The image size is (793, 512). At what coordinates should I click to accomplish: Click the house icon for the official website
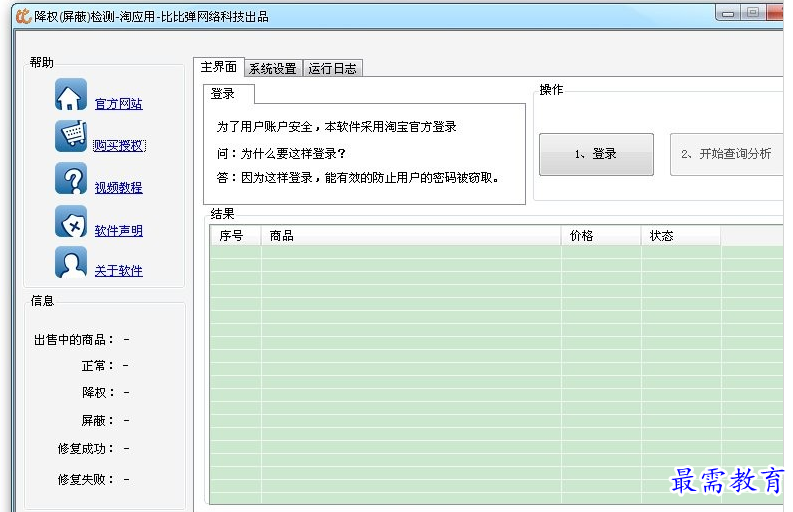pos(71,94)
